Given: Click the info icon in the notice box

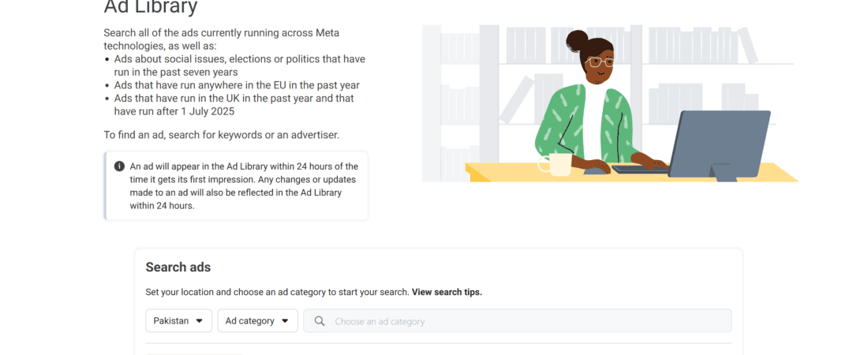Looking at the screenshot, I should pyautogui.click(x=120, y=166).
